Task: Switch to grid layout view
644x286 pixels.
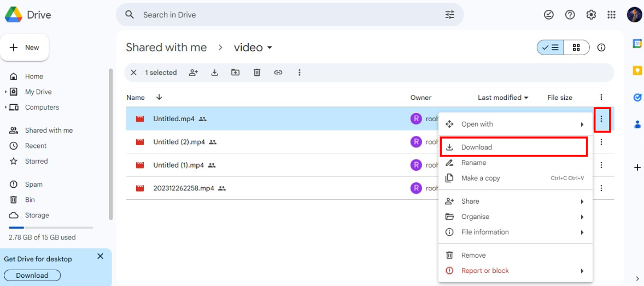Action: click(576, 47)
